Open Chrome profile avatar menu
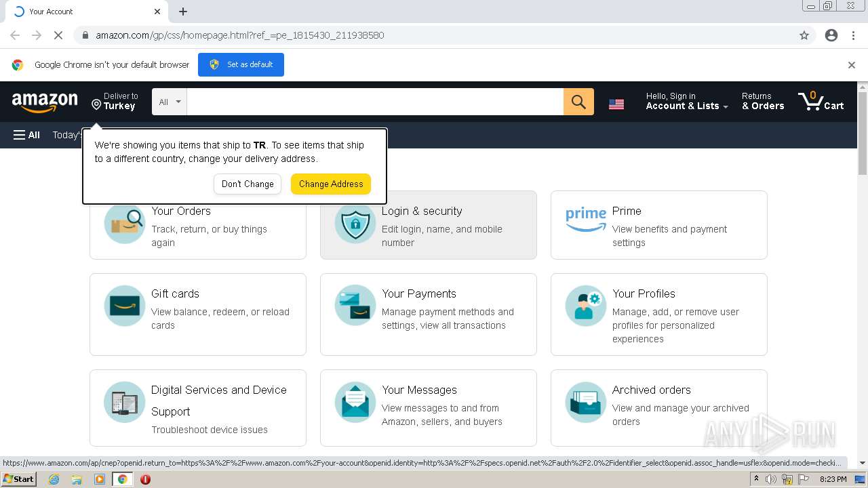This screenshot has height=488, width=868. point(831,35)
